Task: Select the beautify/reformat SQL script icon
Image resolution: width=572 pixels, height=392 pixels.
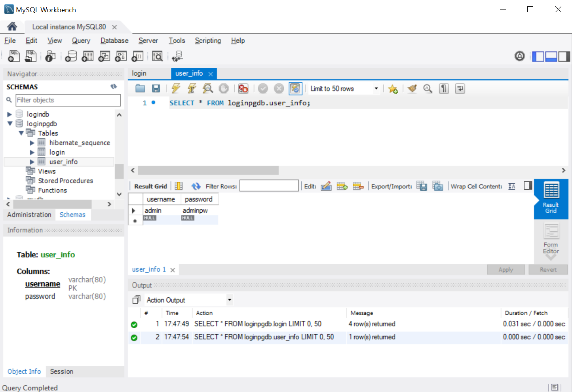Action: point(412,88)
